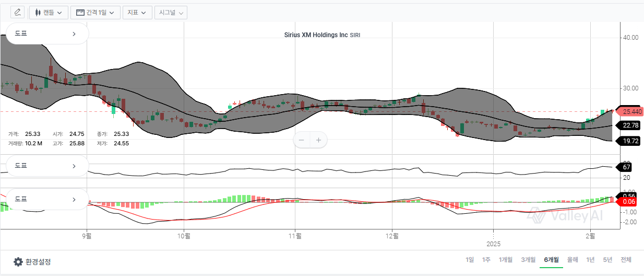Click the 40.00 price axis label
644x276 pixels.
630,38
